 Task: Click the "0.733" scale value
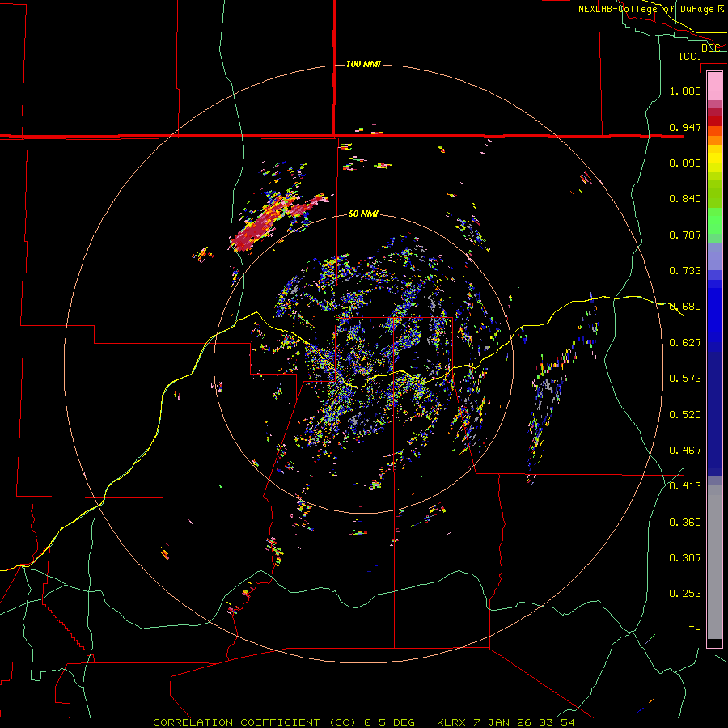tap(685, 271)
